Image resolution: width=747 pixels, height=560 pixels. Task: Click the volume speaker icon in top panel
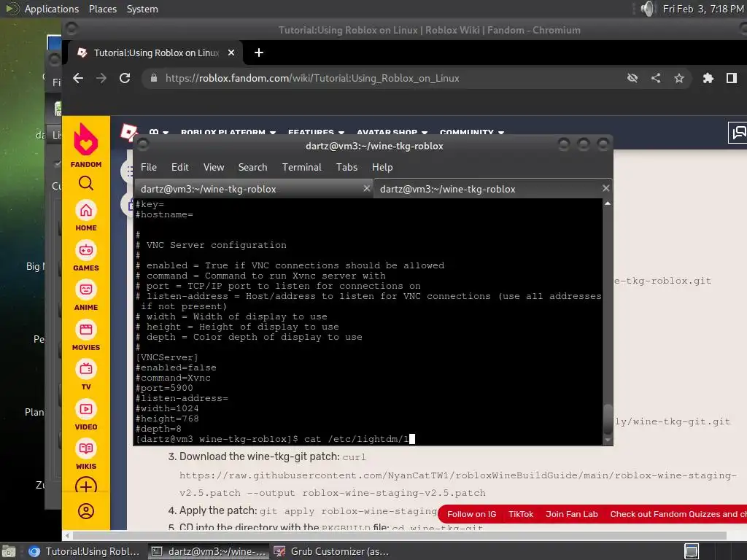[648, 9]
